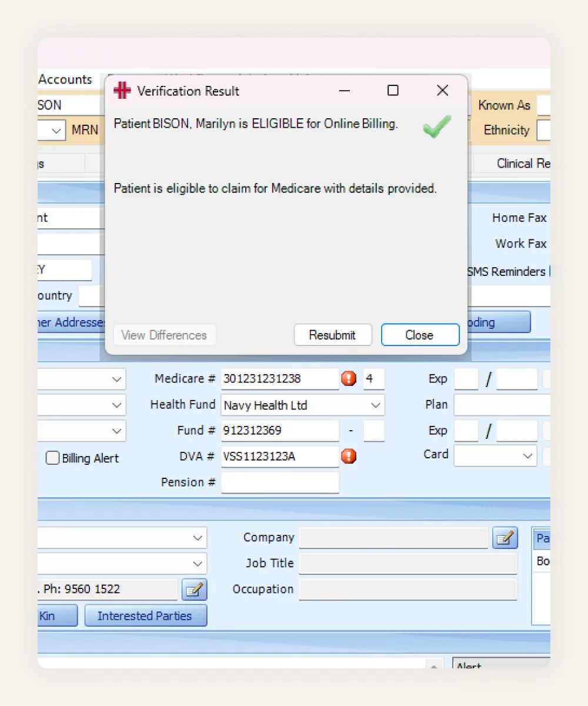Click the disabled View Differences button
Viewport: 588px width, 706px height.
pyautogui.click(x=164, y=335)
